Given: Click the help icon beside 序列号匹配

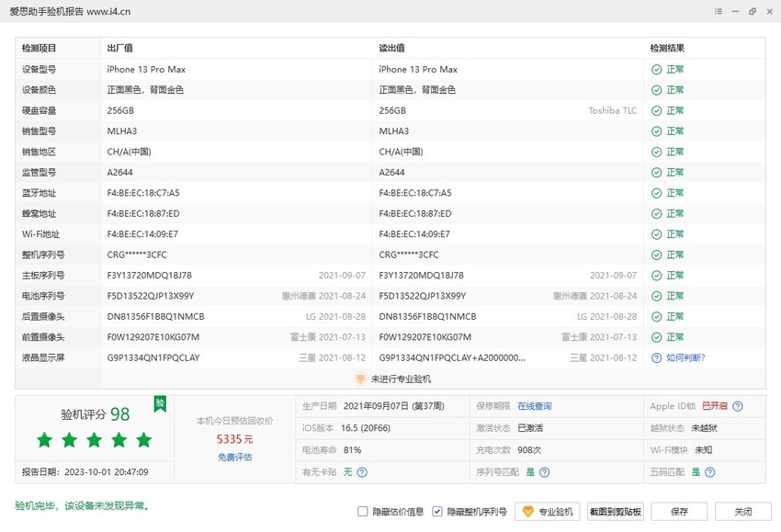Looking at the screenshot, I should (x=545, y=472).
